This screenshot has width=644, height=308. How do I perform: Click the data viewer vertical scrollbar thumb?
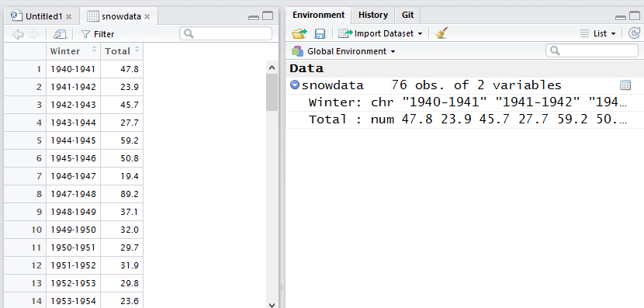point(272,92)
